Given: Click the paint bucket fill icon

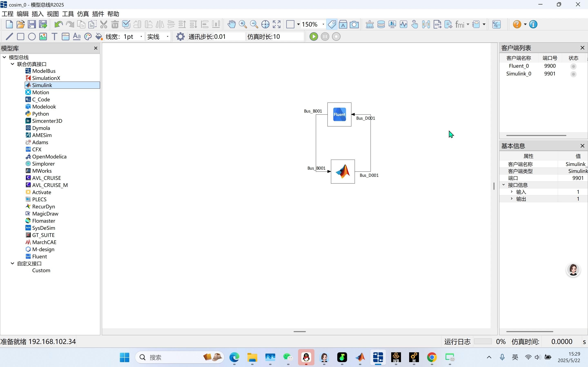Looking at the screenshot, I should pos(99,37).
